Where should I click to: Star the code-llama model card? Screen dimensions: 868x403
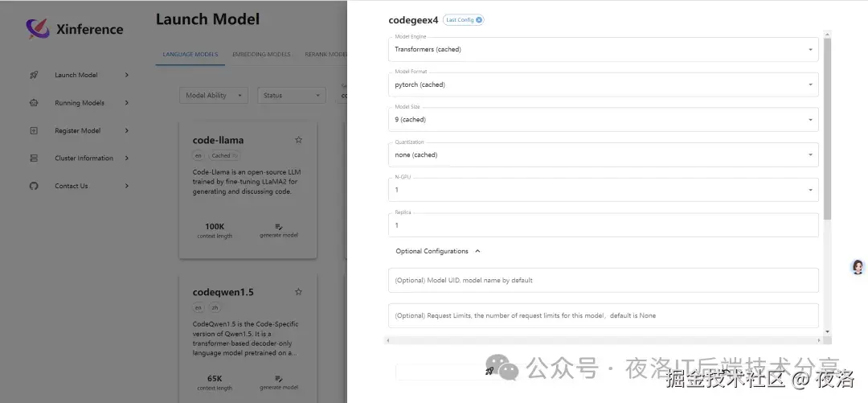tap(298, 140)
